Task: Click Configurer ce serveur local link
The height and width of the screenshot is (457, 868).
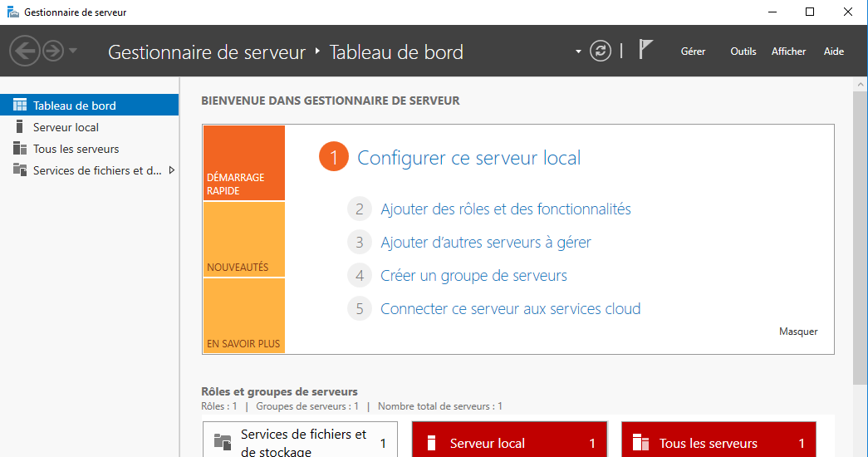Action: [468, 158]
